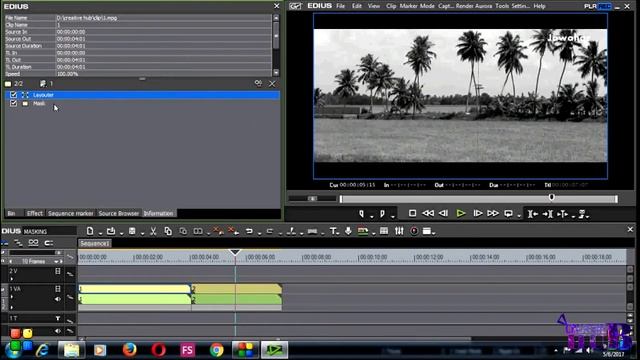The height and width of the screenshot is (360, 640).
Task: Click the preview position slider bar
Action: (478, 199)
